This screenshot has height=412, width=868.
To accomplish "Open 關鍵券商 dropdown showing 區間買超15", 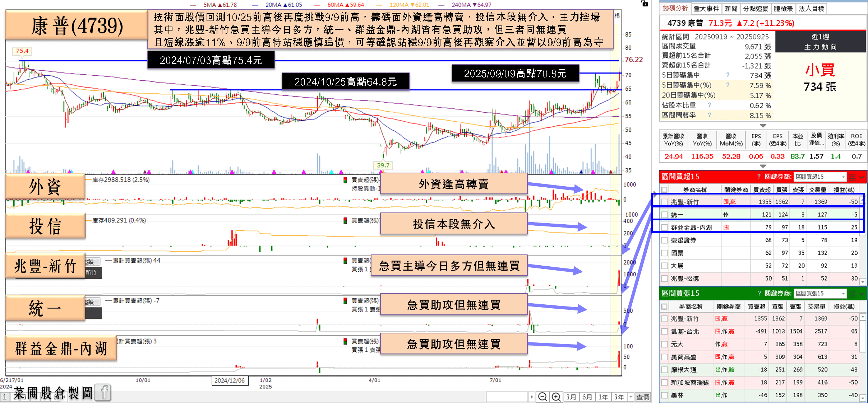I will 820,177.
